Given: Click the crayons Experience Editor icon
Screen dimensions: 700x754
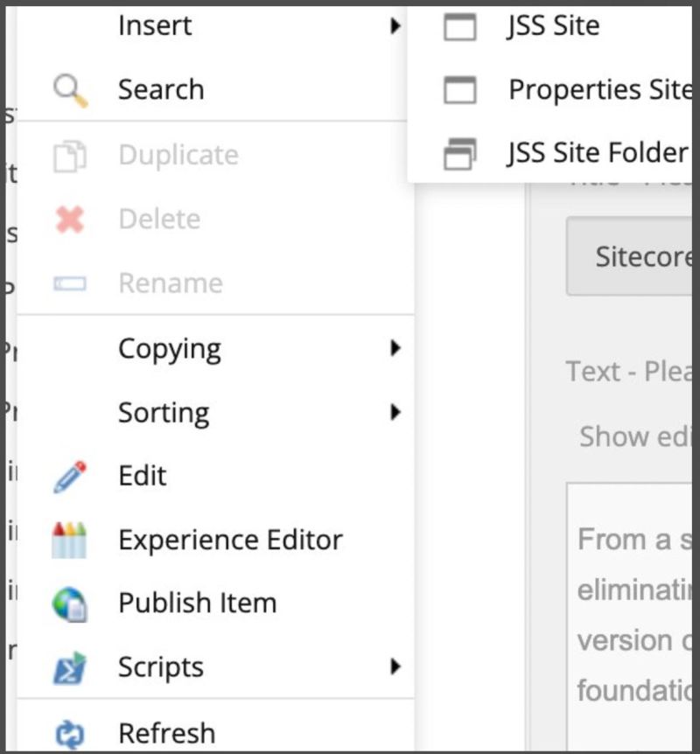Looking at the screenshot, I should [69, 540].
